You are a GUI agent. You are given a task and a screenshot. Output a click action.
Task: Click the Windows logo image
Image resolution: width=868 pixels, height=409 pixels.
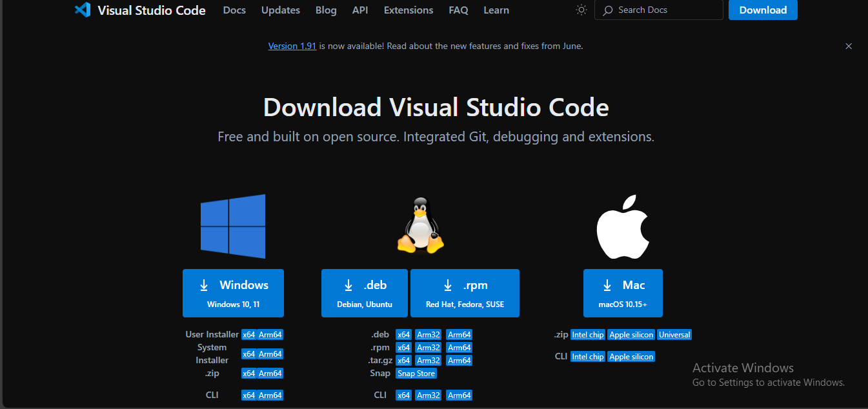click(x=233, y=226)
